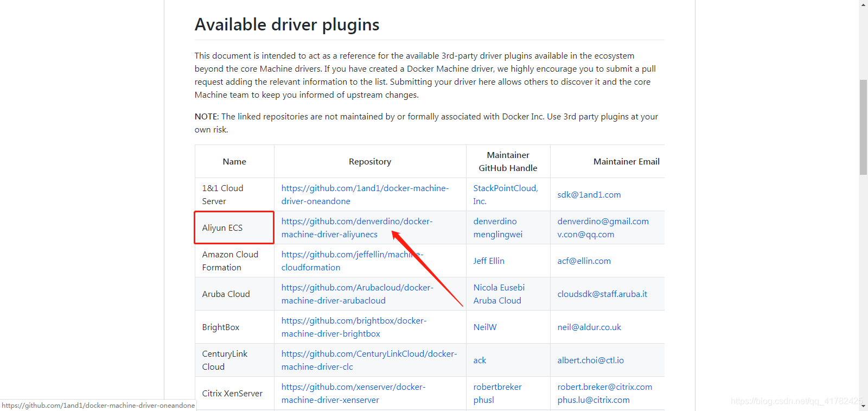The width and height of the screenshot is (868, 411).
Task: Open the 1and1 docker-machine-driver-oneandone repository link
Action: coord(365,194)
